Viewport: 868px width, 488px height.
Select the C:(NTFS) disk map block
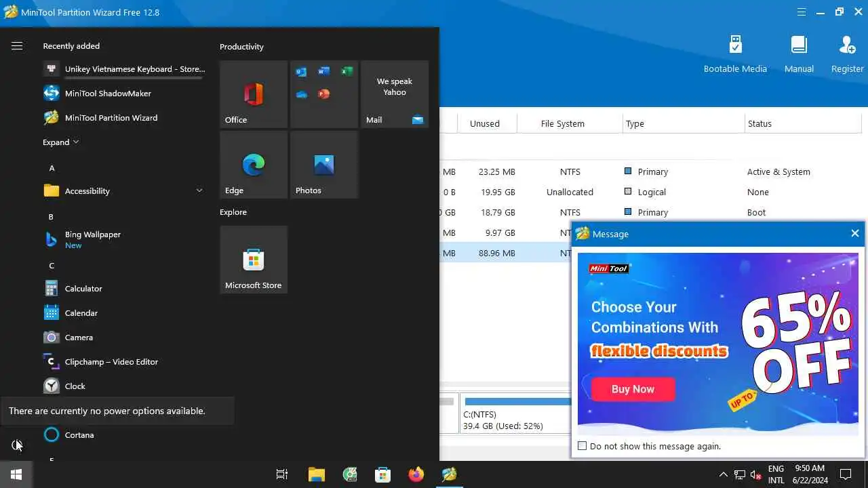[x=515, y=413]
